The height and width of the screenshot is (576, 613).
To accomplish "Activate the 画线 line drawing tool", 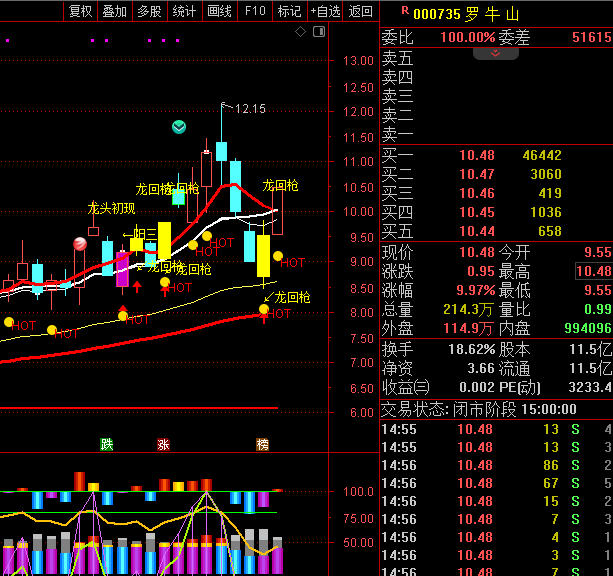I will click(x=219, y=11).
